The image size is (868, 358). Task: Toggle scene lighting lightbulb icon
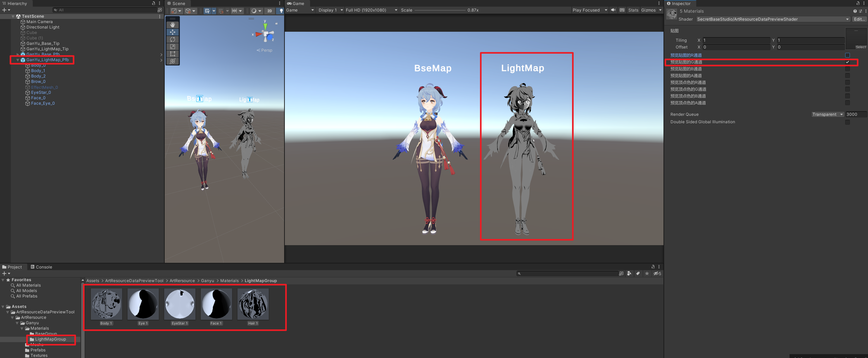(281, 11)
